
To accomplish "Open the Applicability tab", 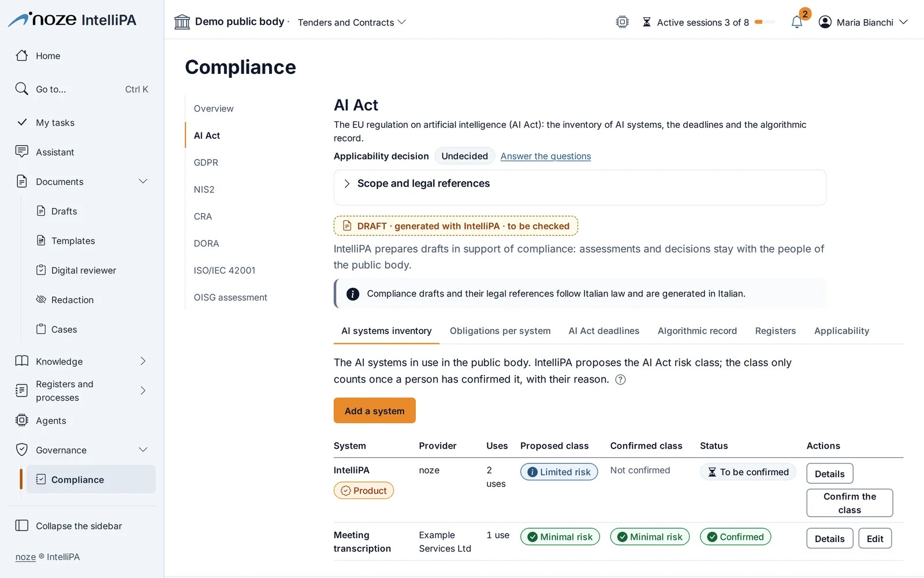I will tap(841, 331).
